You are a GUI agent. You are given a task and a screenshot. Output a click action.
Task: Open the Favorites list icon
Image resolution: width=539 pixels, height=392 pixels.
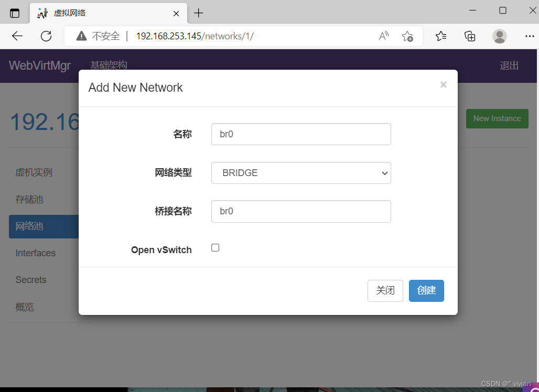440,36
